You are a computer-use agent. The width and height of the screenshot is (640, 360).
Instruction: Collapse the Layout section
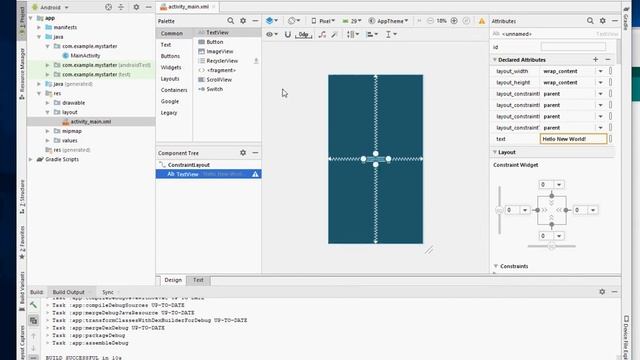tap(495, 152)
